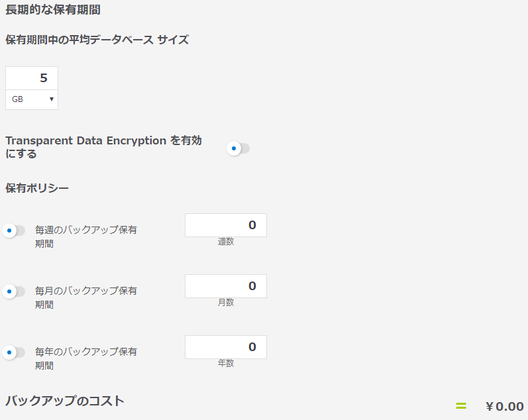Viewport: 528px width, 420px height.
Task: Focus the 週数 weekly retention input
Action: tap(225, 225)
